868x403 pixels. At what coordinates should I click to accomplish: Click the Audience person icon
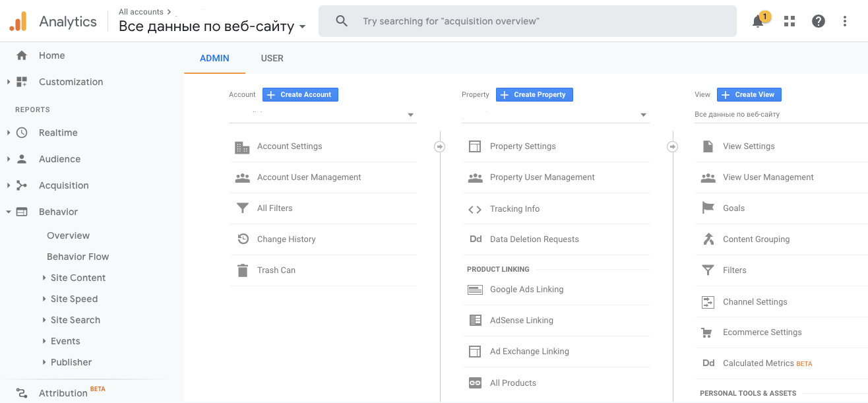(22, 159)
